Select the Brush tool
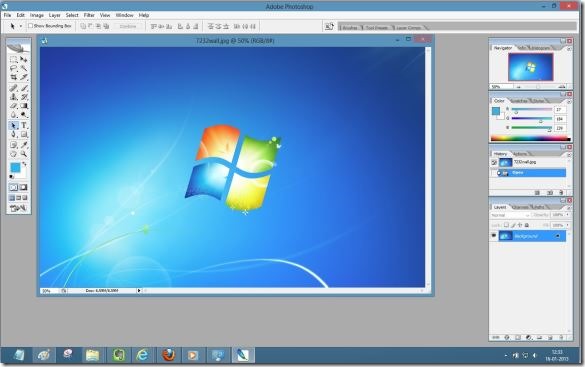 pyautogui.click(x=24, y=88)
